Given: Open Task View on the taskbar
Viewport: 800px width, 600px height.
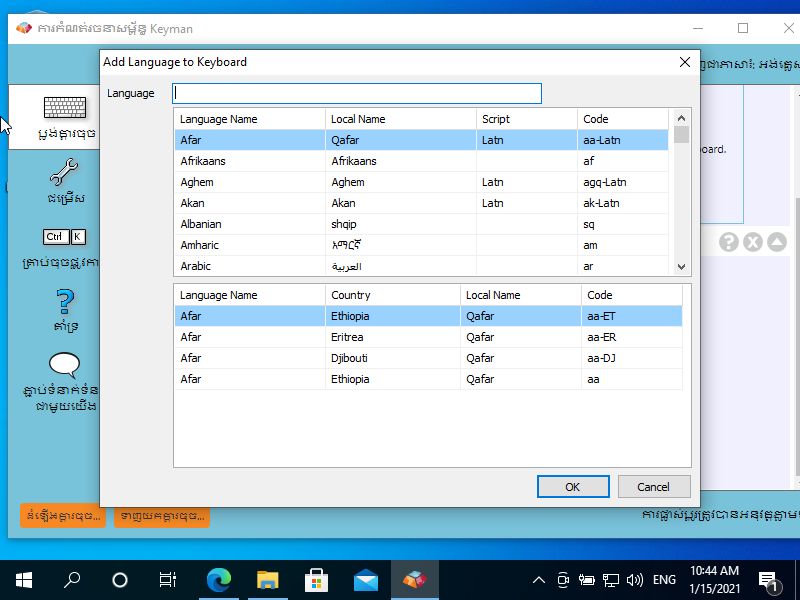Looking at the screenshot, I should click(x=168, y=580).
